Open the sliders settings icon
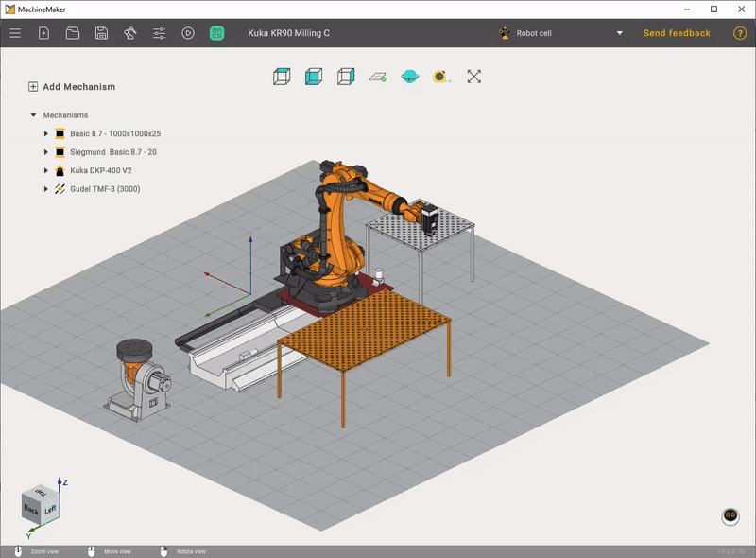This screenshot has height=558, width=756. (159, 33)
